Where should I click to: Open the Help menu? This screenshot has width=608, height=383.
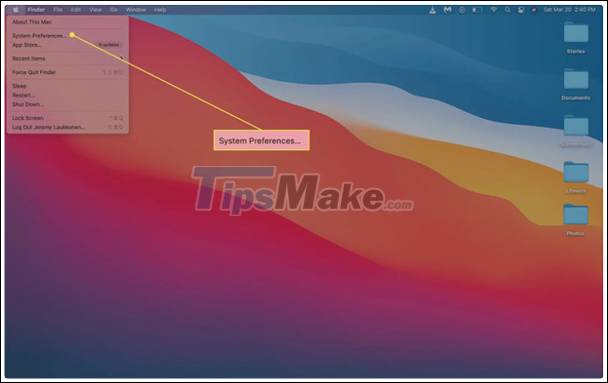[x=160, y=10]
